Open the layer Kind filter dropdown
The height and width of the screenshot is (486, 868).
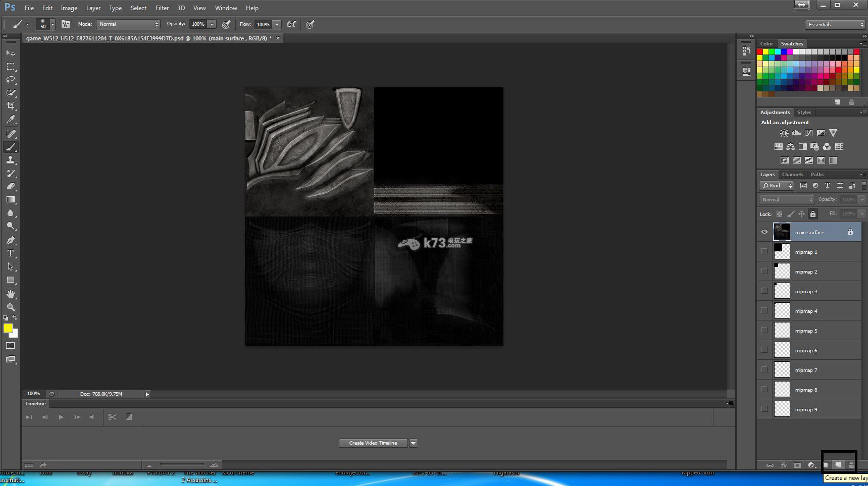click(x=777, y=186)
